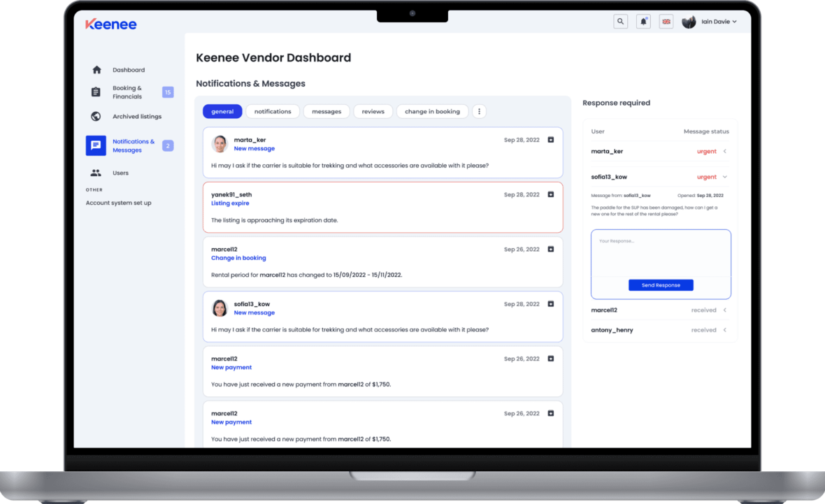Viewport: 825px width, 504px height.
Task: Click the Message status column header
Action: [706, 131]
